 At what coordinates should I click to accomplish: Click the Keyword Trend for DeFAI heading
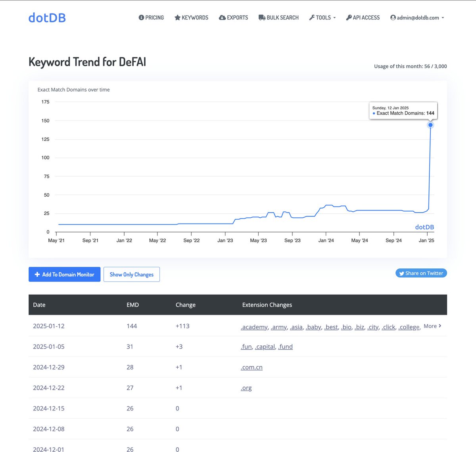point(87,62)
